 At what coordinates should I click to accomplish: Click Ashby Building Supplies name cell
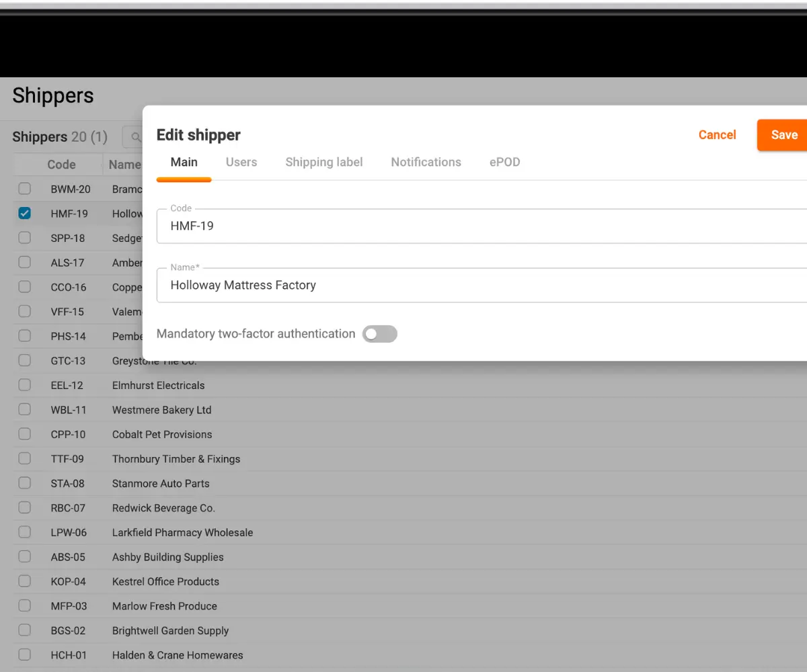(168, 557)
